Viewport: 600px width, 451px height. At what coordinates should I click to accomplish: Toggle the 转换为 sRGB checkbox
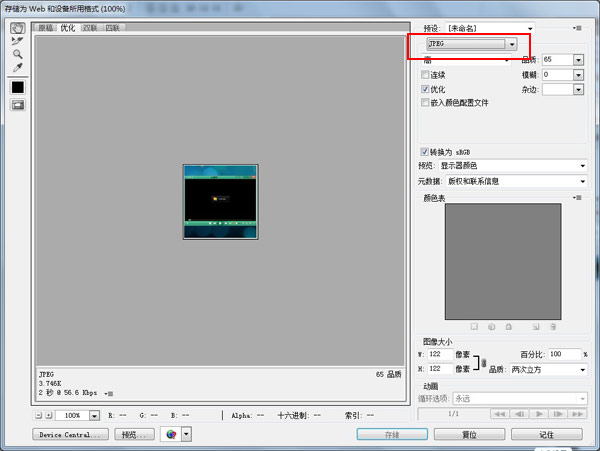tap(424, 152)
